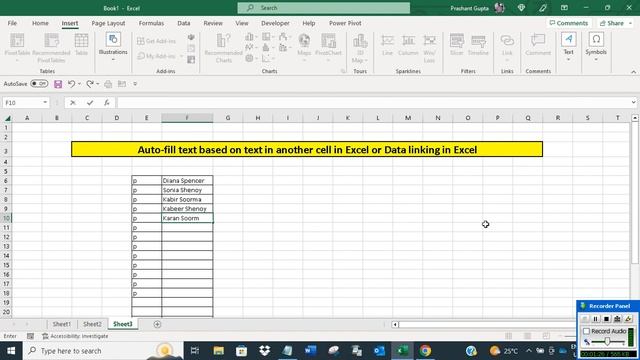Toggle the AutoSave switch

tap(39, 84)
